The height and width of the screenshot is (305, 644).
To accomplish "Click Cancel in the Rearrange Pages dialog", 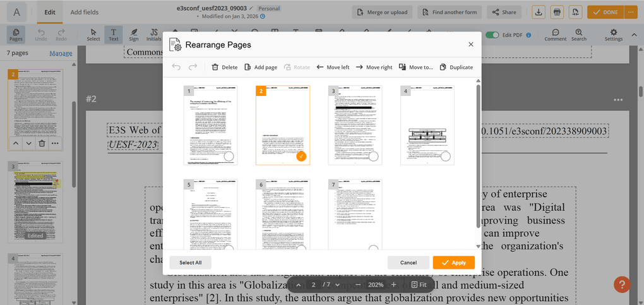I will (408, 263).
